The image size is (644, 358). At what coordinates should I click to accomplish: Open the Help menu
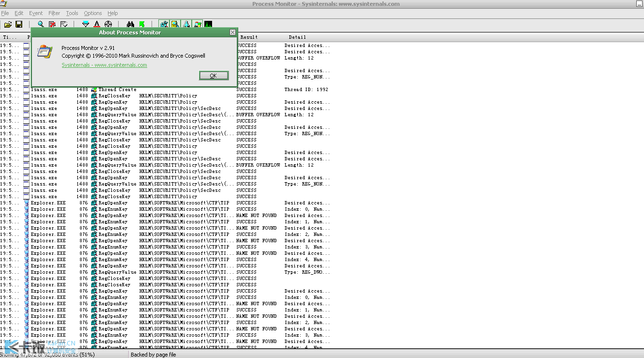click(x=113, y=13)
